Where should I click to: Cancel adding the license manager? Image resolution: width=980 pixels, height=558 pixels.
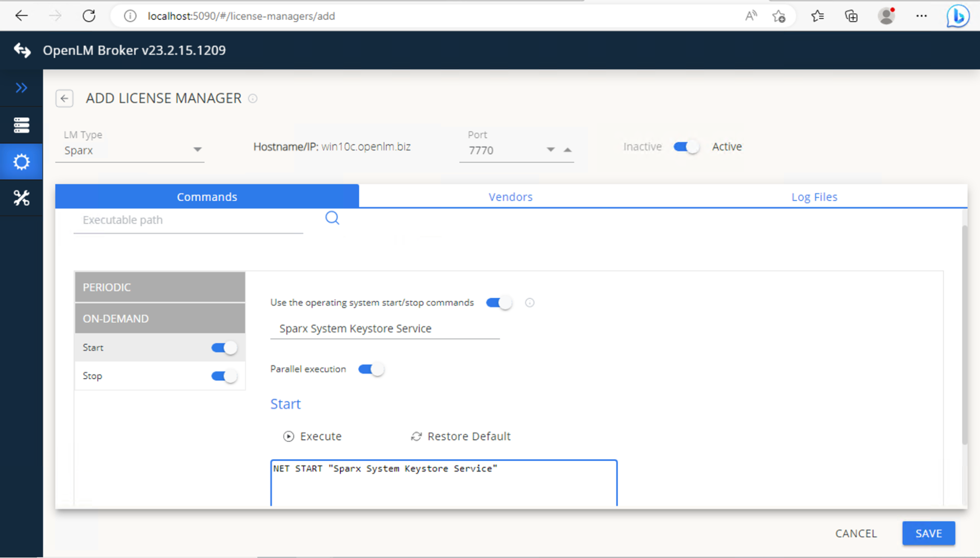pyautogui.click(x=855, y=533)
